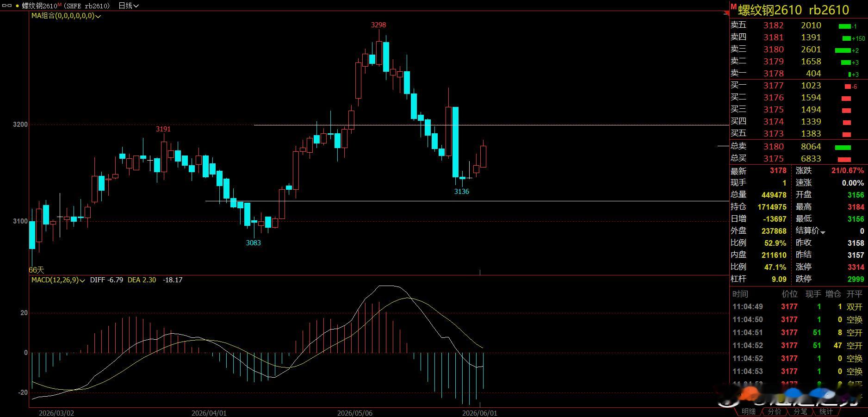The height and width of the screenshot is (417, 868).
Task: Click the 总卖 8064 total row
Action: click(798, 147)
